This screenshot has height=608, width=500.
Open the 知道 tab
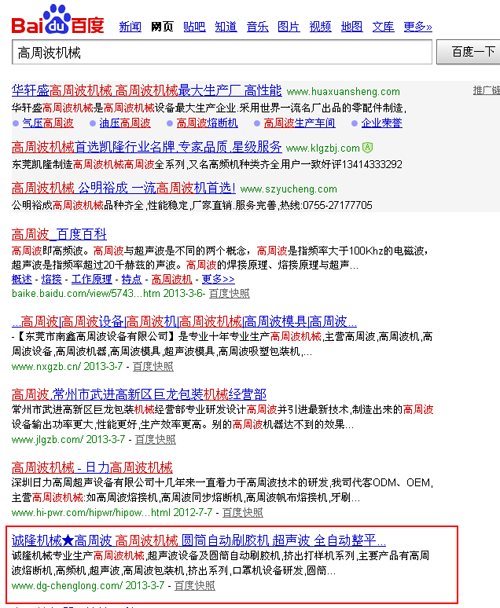click(226, 27)
